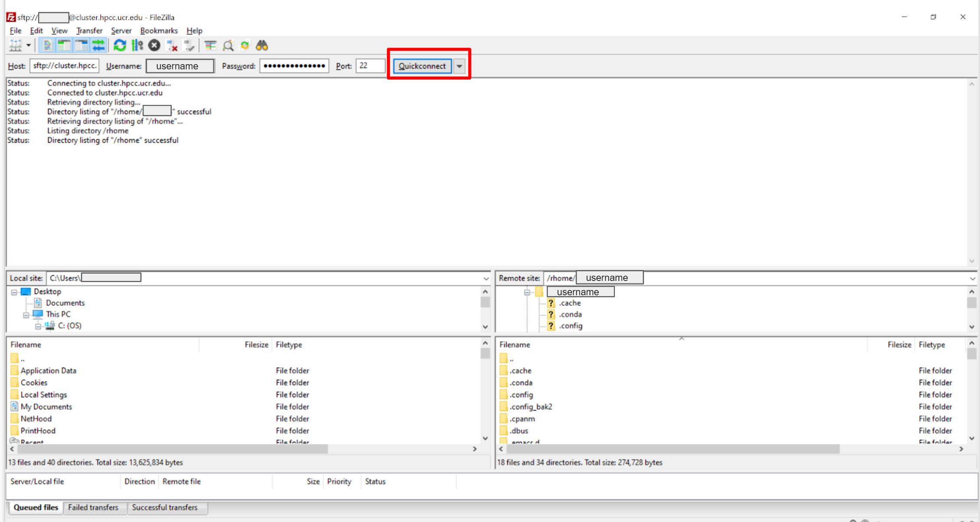Toggle processing of the transfer queue

pyautogui.click(x=137, y=45)
